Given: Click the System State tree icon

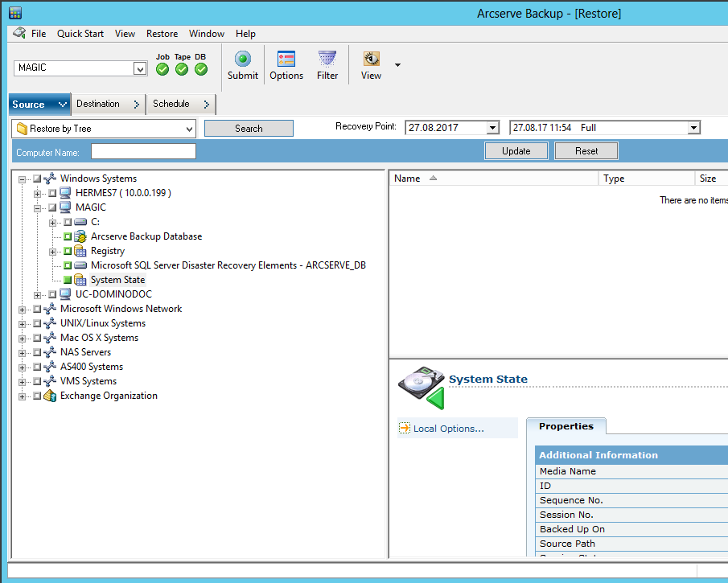Looking at the screenshot, I should click(x=80, y=280).
